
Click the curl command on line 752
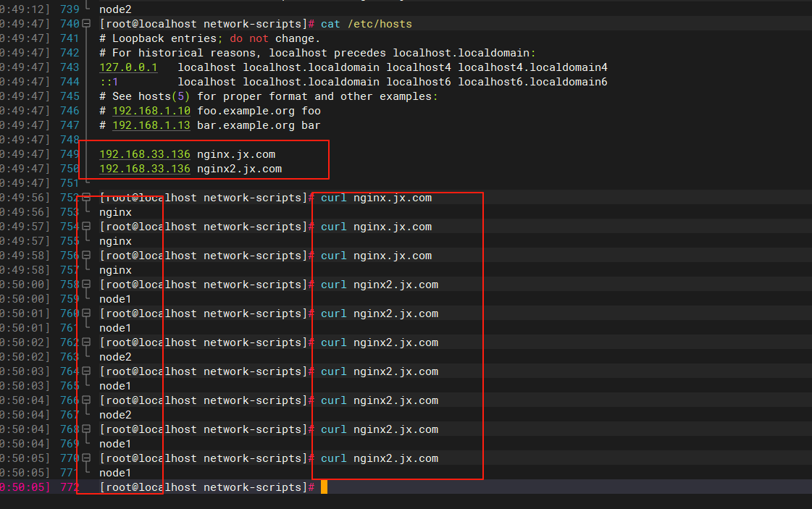click(376, 198)
